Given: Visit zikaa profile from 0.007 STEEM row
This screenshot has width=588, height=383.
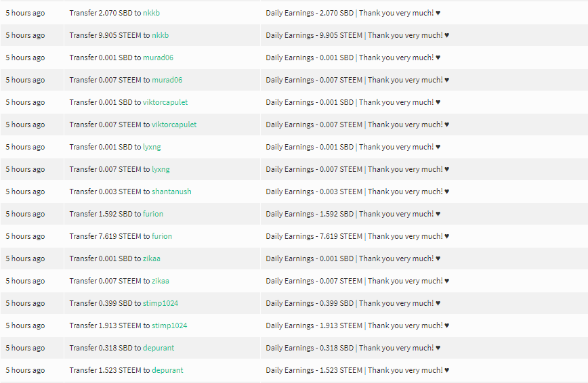Looking at the screenshot, I should [x=160, y=281].
